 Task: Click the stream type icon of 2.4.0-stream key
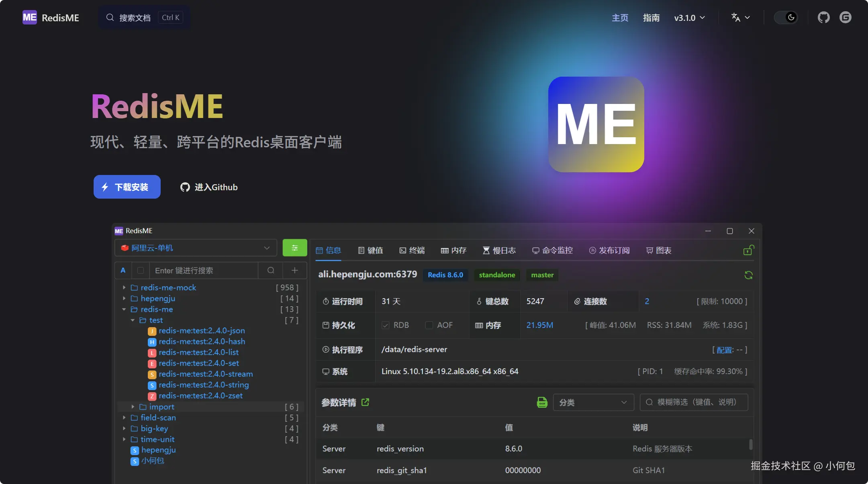(152, 374)
